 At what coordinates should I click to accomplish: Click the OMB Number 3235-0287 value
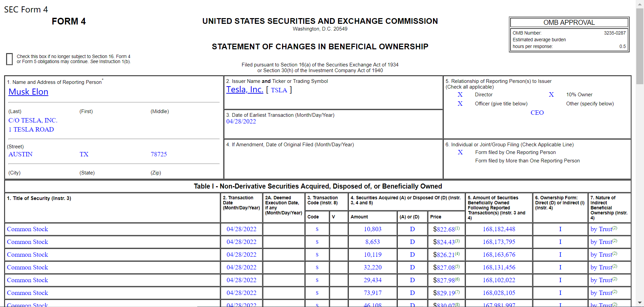pos(614,33)
